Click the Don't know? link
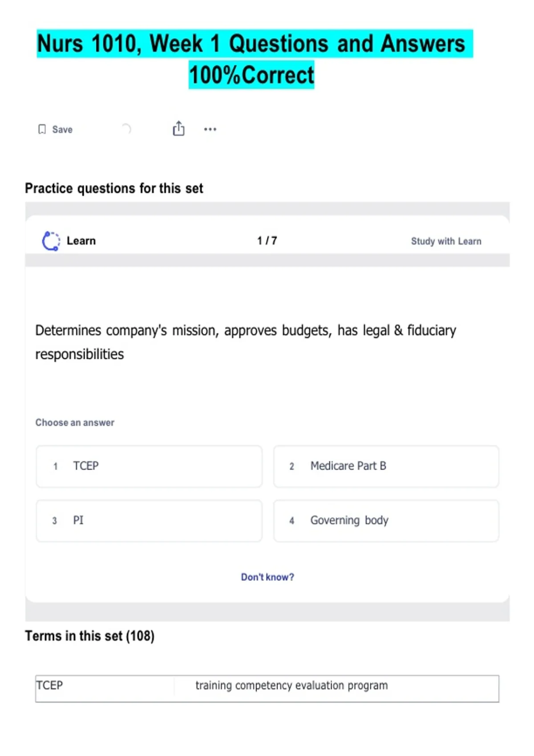 [267, 577]
